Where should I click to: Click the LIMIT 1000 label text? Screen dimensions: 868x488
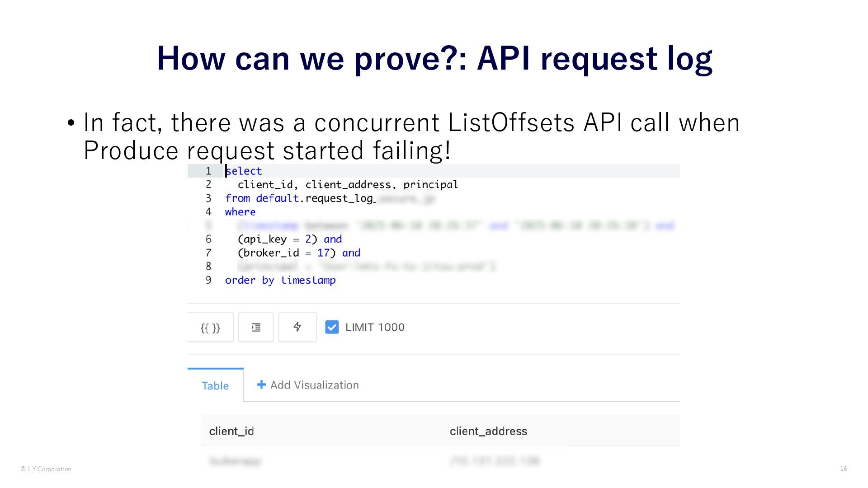375,327
